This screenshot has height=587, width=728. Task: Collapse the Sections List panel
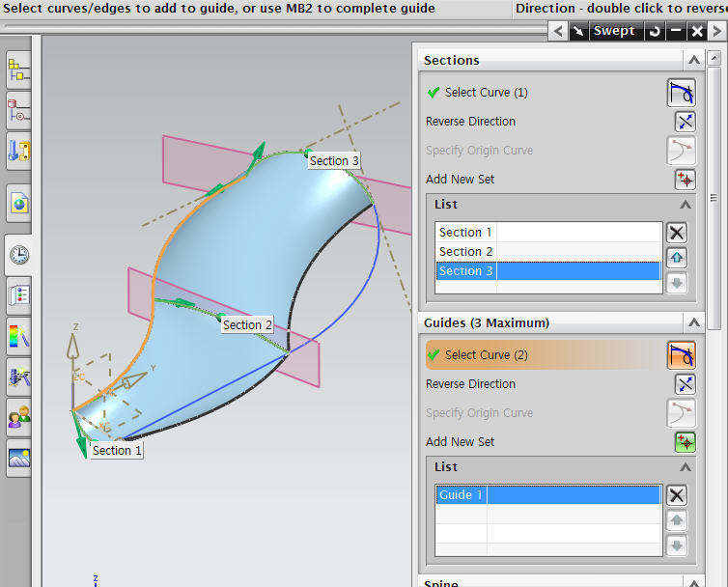click(686, 205)
